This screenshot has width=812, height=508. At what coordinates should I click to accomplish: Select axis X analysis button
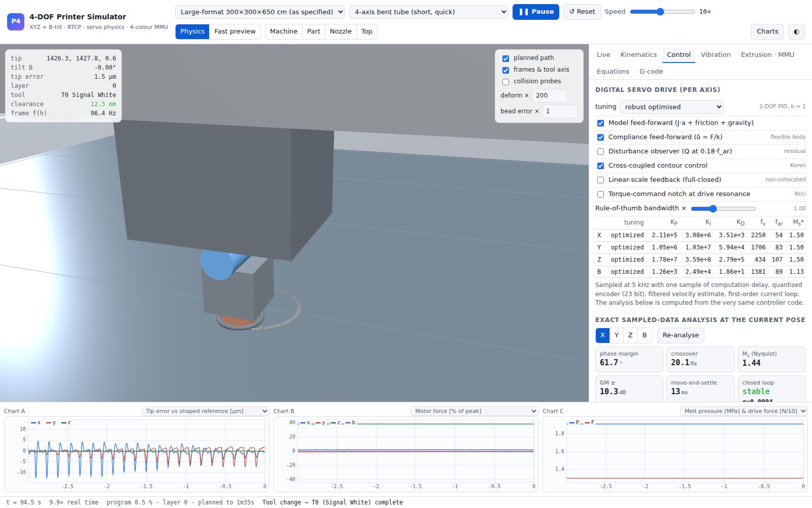[602, 335]
